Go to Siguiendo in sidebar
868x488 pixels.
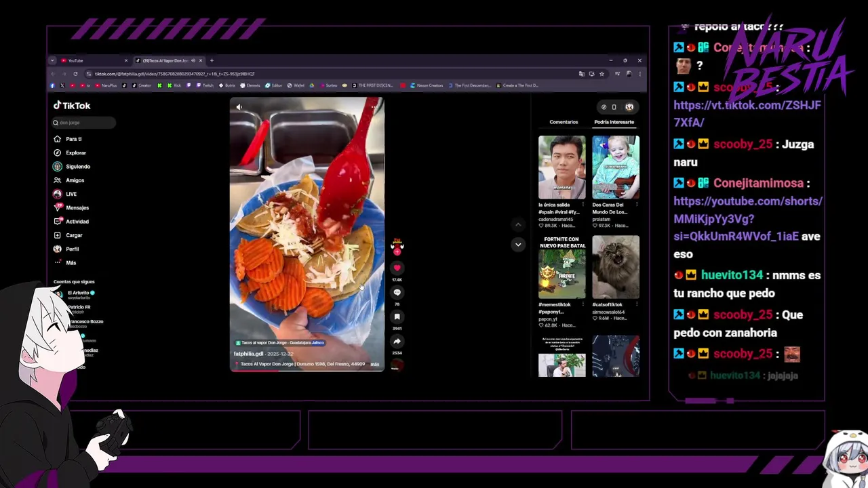point(72,167)
